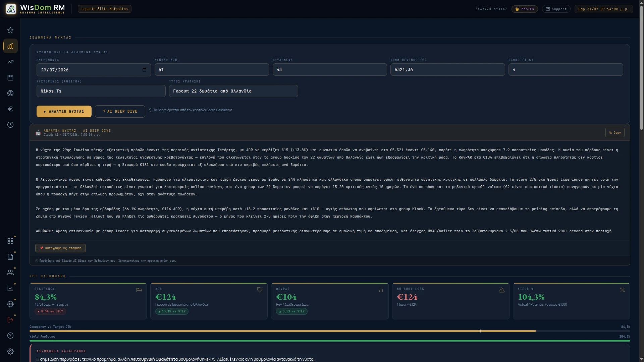Click the Lepanto Elite Nafpaktos hotel tag
644x362 pixels.
tap(104, 9)
